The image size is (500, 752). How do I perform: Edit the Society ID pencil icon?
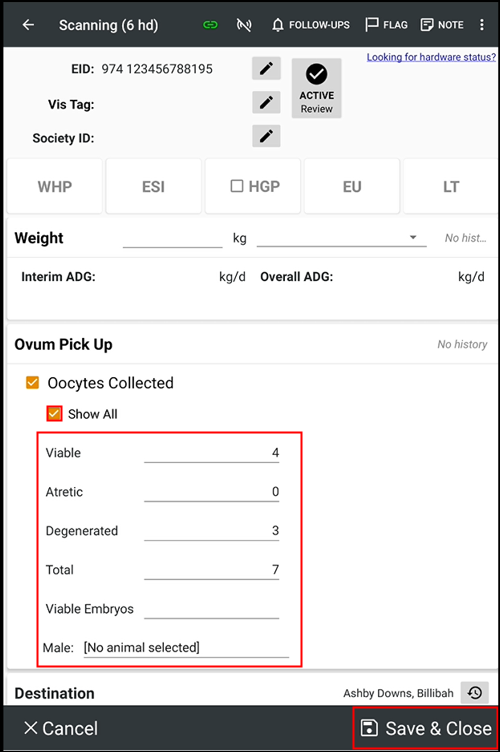pos(266,137)
